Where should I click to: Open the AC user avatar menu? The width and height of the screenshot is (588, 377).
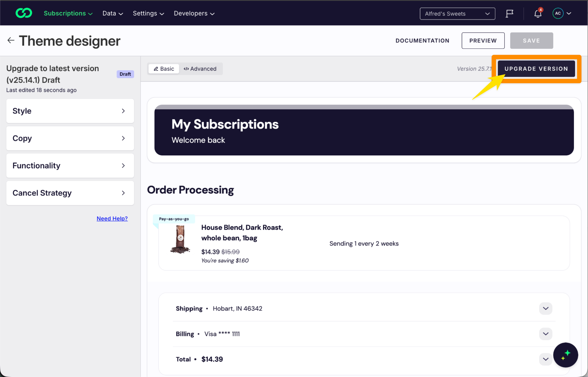pyautogui.click(x=562, y=14)
